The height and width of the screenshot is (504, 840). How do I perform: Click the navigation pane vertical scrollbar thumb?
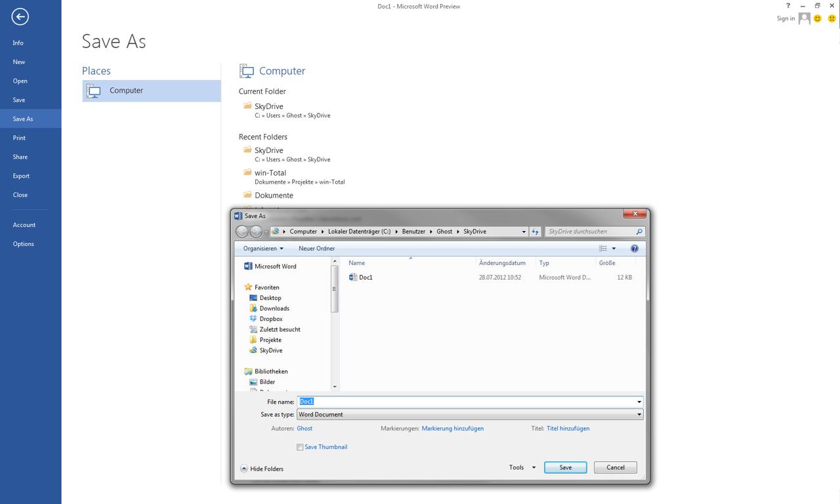click(335, 289)
